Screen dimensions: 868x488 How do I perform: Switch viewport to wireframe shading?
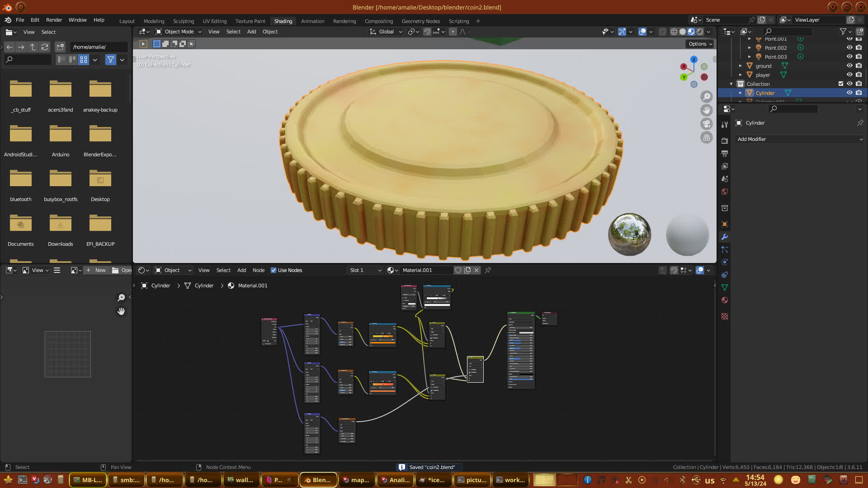tap(674, 32)
